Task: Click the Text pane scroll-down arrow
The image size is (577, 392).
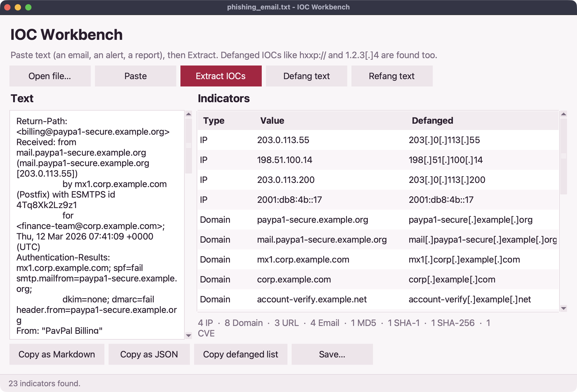Action: (x=189, y=335)
